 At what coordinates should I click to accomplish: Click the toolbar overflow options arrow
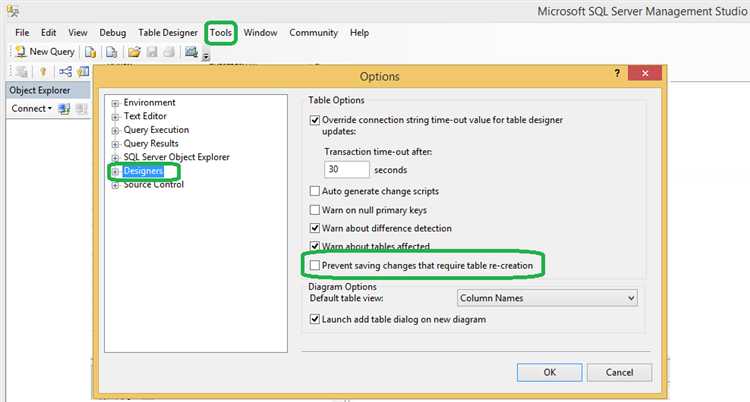coord(206,56)
